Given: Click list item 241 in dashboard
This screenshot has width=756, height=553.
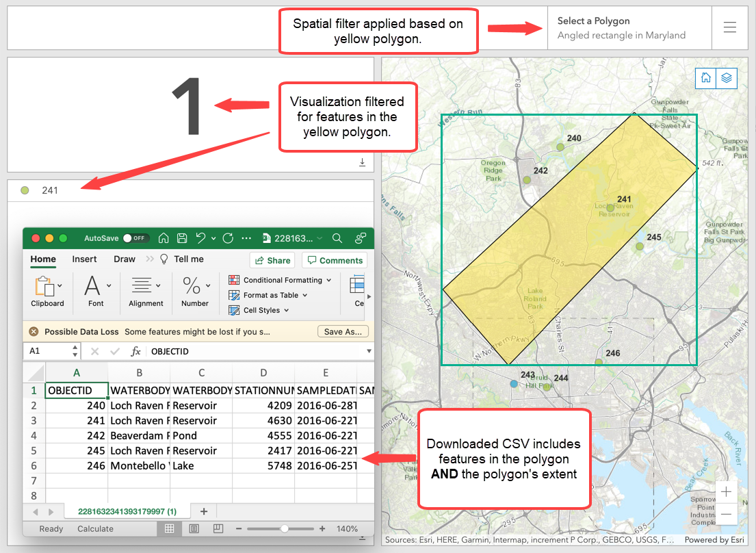Looking at the screenshot, I should tap(190, 190).
